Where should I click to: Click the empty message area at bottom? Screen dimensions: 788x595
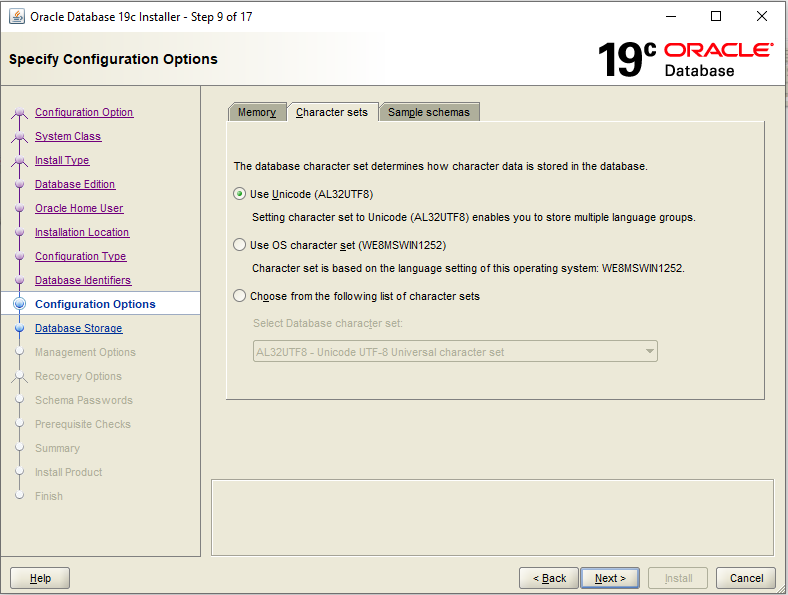492,515
